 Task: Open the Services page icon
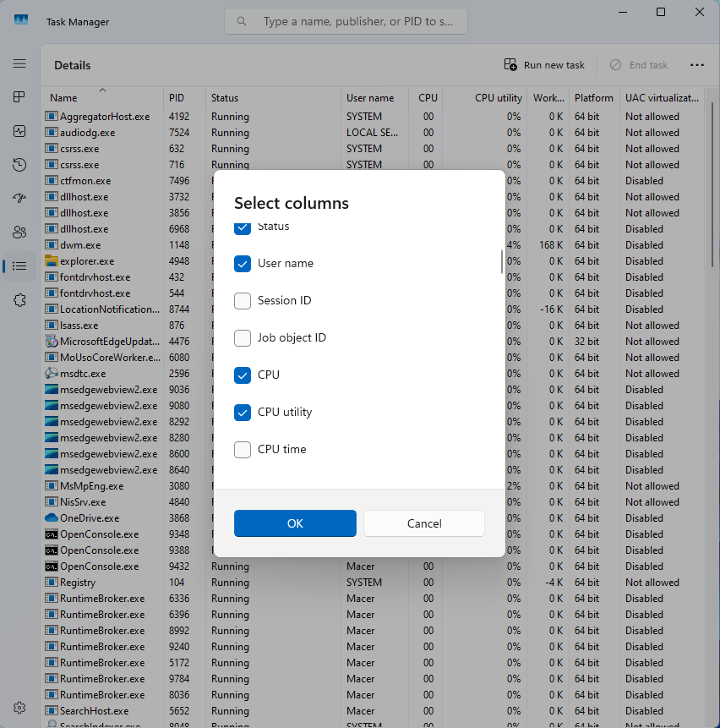pyautogui.click(x=19, y=300)
